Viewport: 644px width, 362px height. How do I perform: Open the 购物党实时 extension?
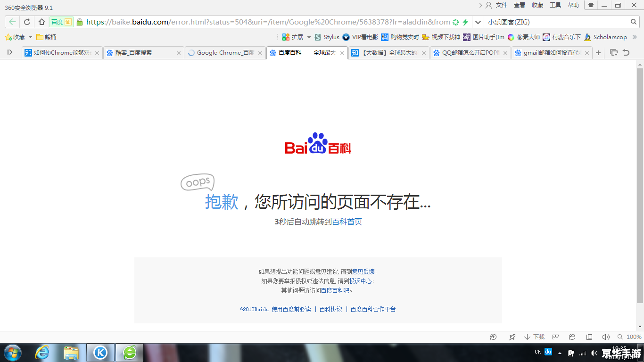(400, 37)
